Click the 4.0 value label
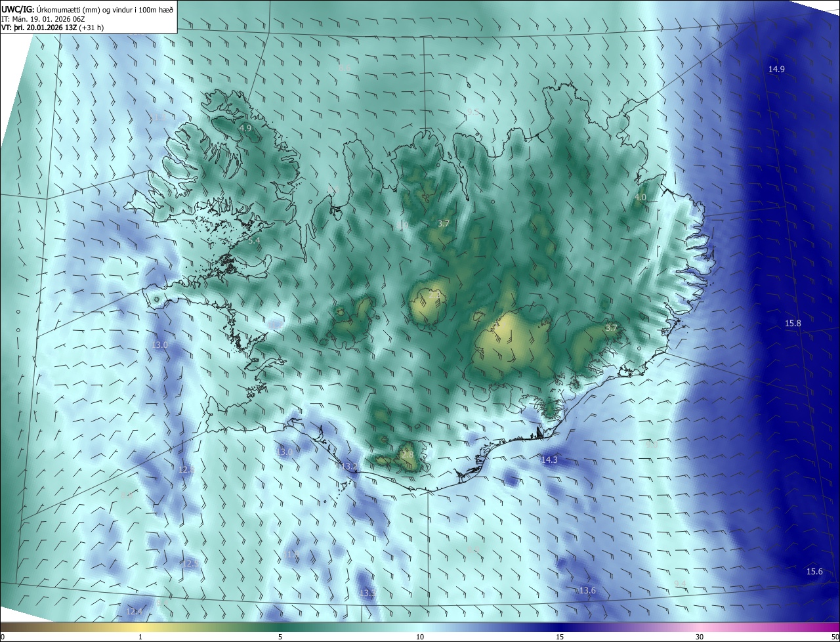The image size is (840, 642). coord(640,198)
